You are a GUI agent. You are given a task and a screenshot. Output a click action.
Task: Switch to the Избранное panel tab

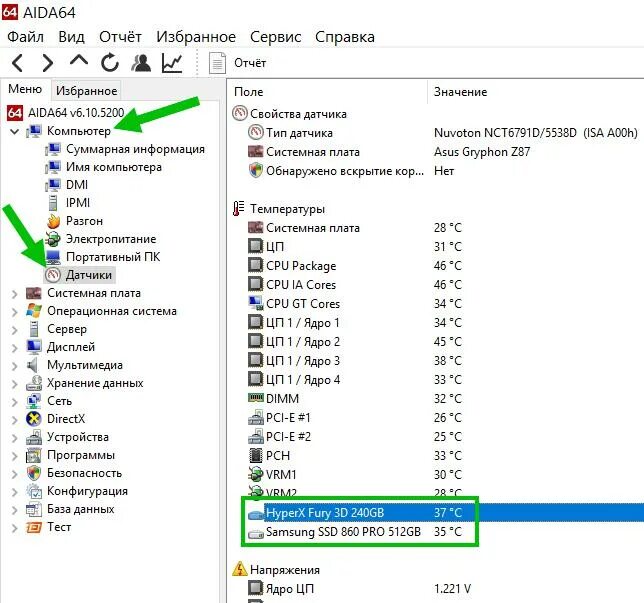(x=86, y=90)
